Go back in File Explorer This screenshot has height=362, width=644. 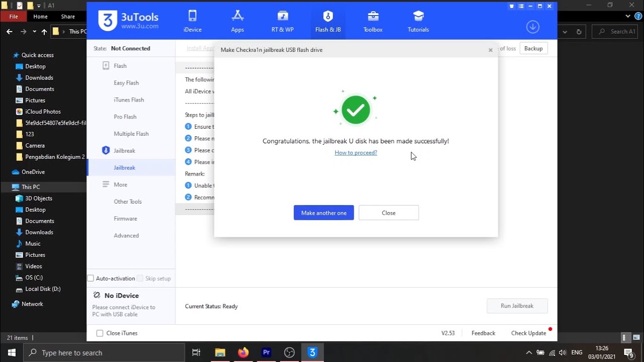pos(10,31)
